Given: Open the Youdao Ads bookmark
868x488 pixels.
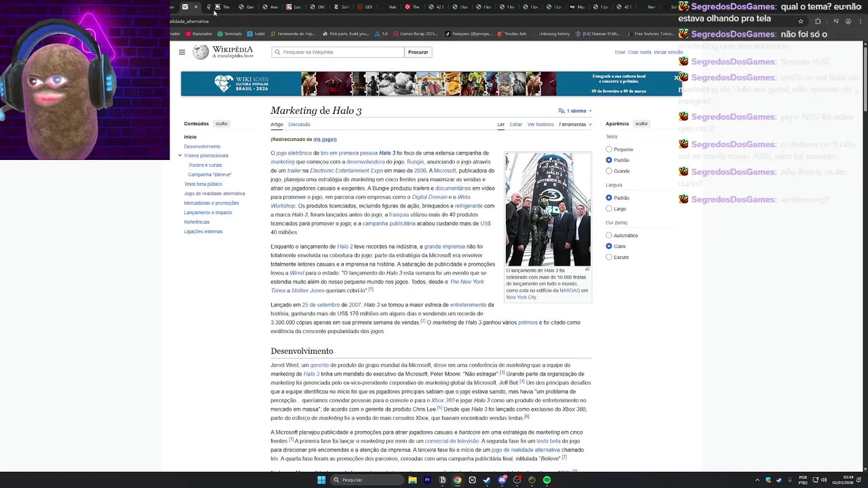Looking at the screenshot, I should point(512,34).
